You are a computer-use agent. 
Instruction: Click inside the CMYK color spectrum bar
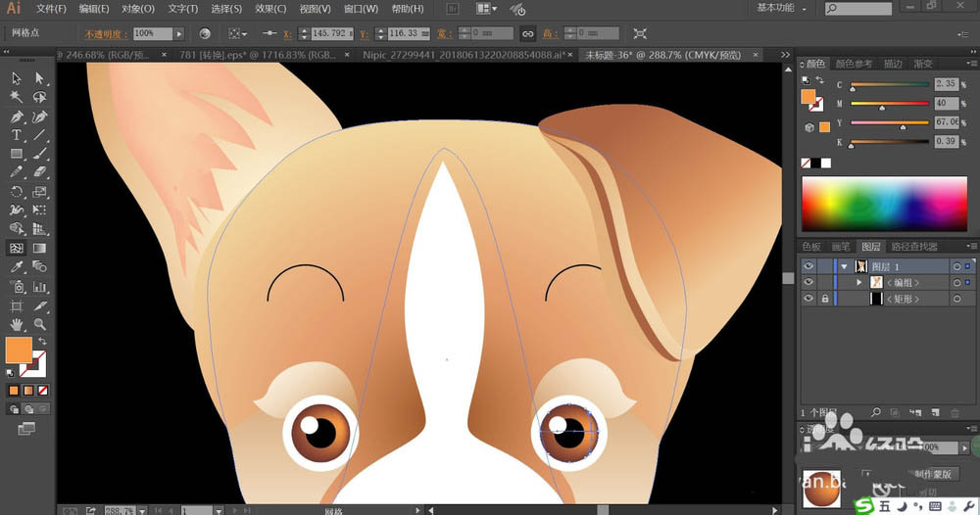coord(885,203)
